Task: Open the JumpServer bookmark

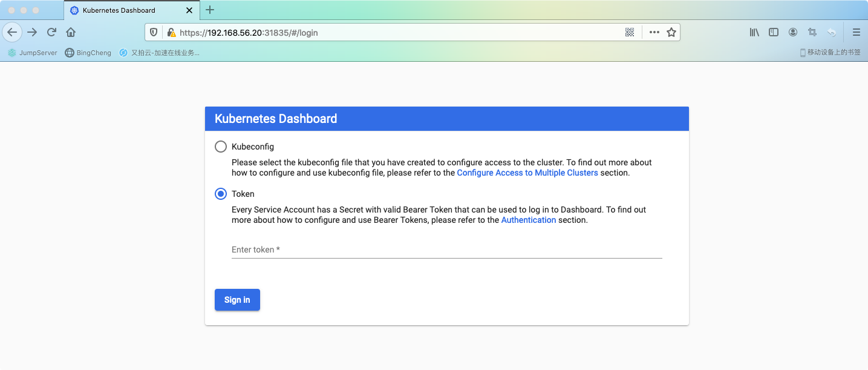Action: point(32,53)
